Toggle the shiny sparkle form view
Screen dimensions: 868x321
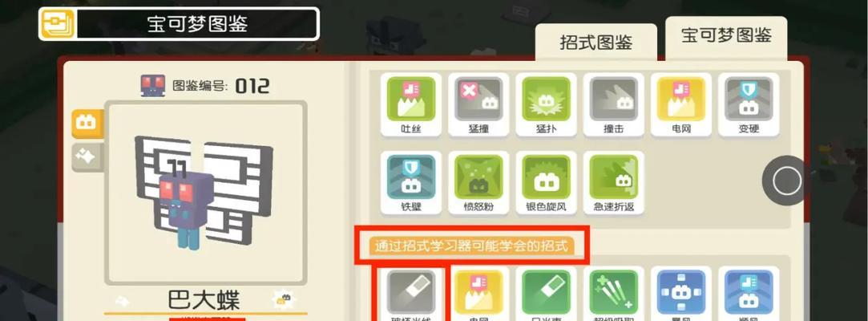[87, 157]
